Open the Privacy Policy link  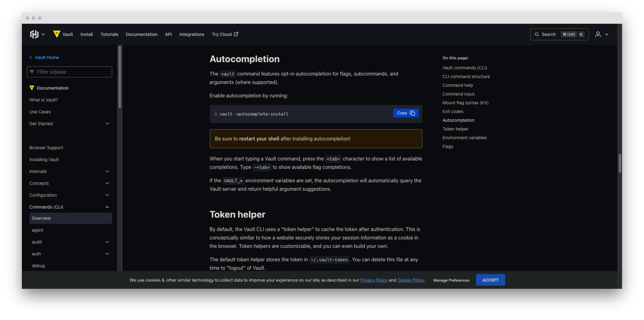(374, 280)
